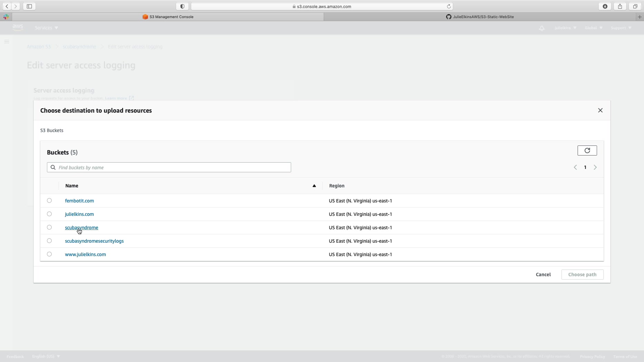Image resolution: width=644 pixels, height=362 pixels.
Task: Click the Amazon S3 breadcrumb link
Action: pos(39,47)
